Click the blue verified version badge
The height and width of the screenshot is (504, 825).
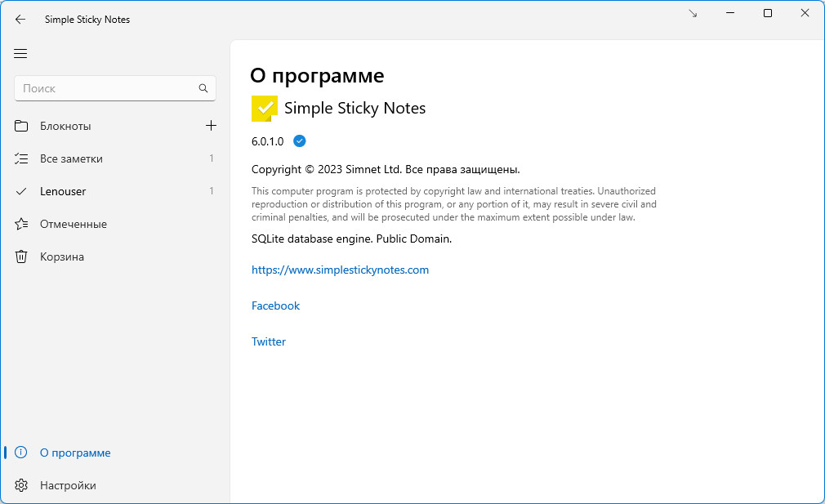(300, 141)
